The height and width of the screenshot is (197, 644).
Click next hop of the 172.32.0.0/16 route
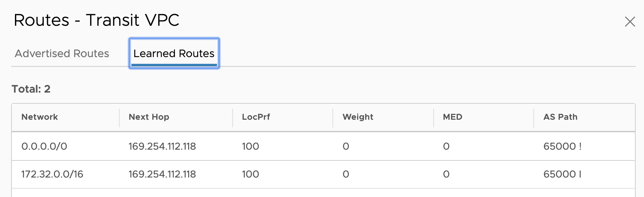pyautogui.click(x=162, y=174)
